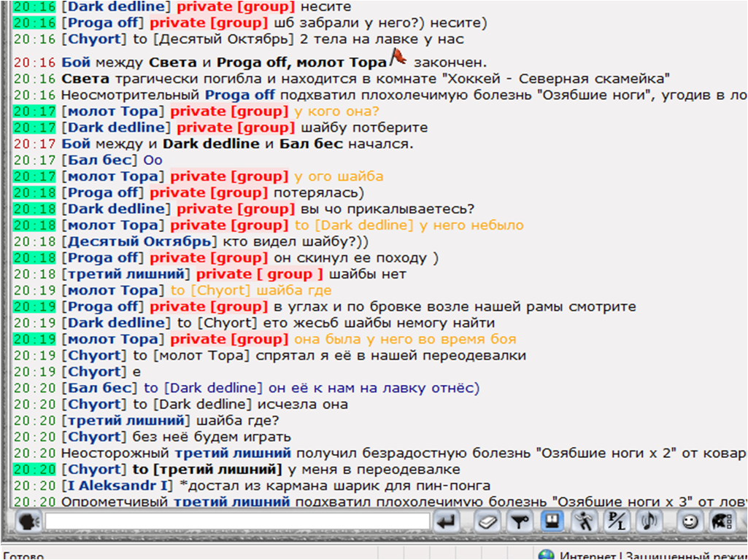Send the message with the return arrow button
Screen dimensions: 748x560
click(x=447, y=522)
